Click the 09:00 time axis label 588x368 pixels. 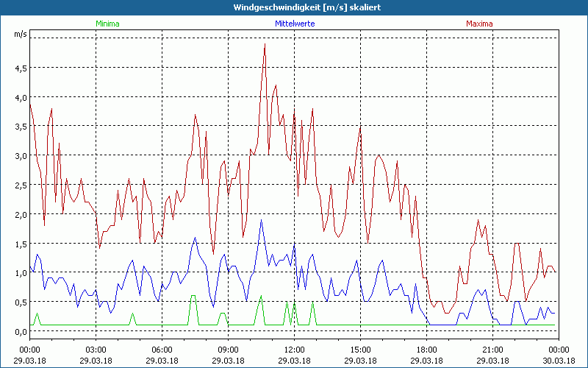point(228,350)
